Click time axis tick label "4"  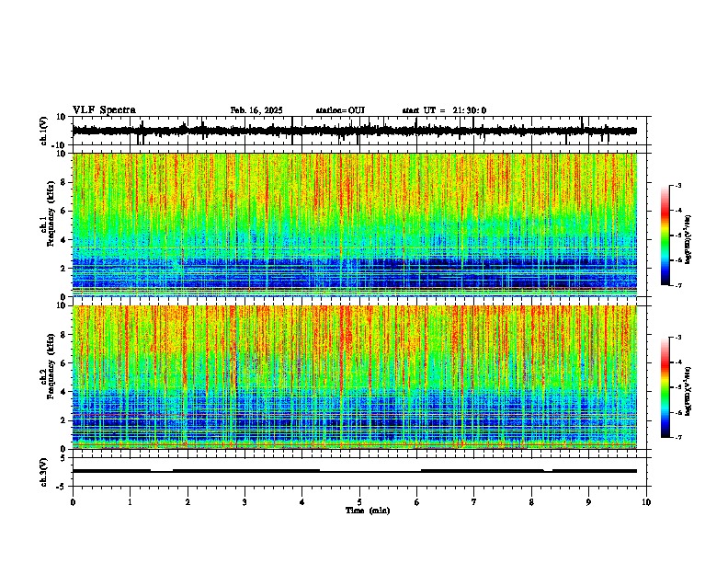[x=302, y=502]
